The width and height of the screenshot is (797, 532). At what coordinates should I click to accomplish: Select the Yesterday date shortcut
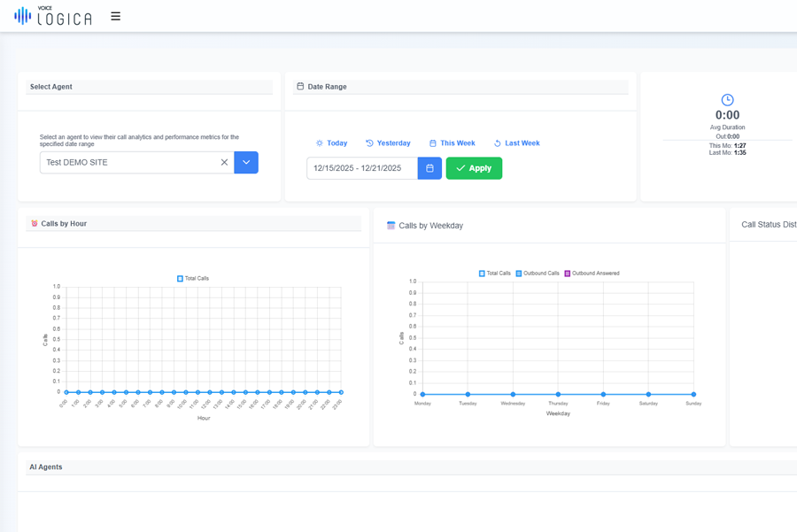388,143
